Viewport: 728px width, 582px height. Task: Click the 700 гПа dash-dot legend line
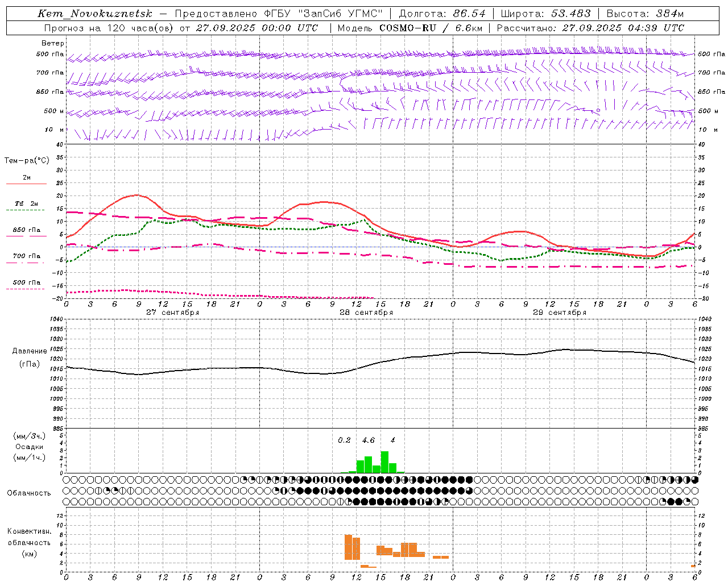coord(25,263)
